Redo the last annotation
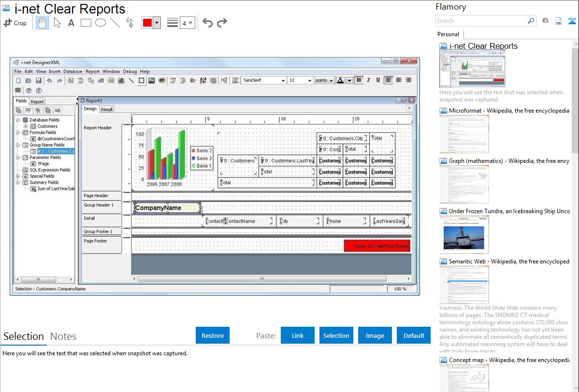Screen dimensions: 579x392 (222, 23)
